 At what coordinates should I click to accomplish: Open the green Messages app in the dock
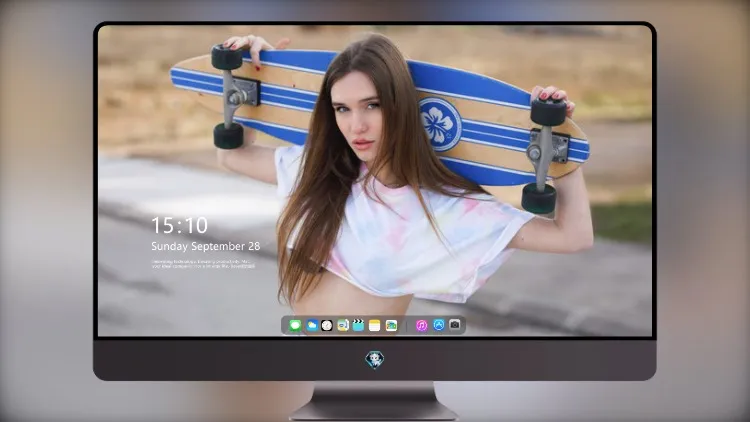click(295, 325)
